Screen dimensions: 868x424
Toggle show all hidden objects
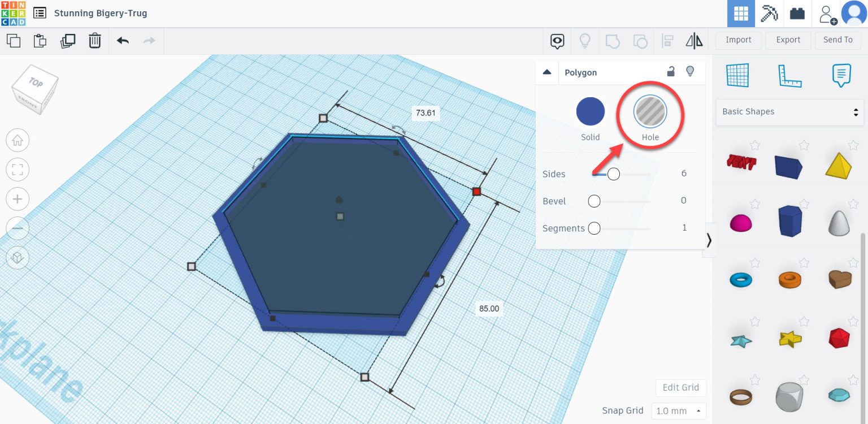tap(557, 41)
